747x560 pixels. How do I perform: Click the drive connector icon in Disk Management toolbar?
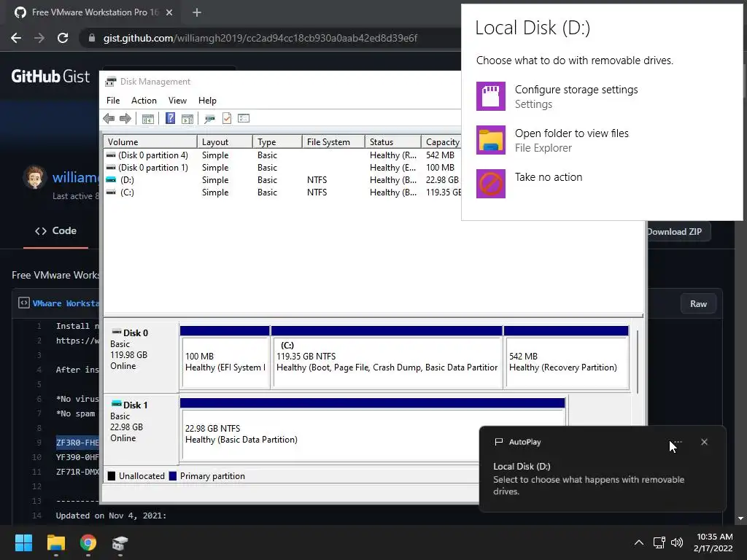pyautogui.click(x=209, y=119)
